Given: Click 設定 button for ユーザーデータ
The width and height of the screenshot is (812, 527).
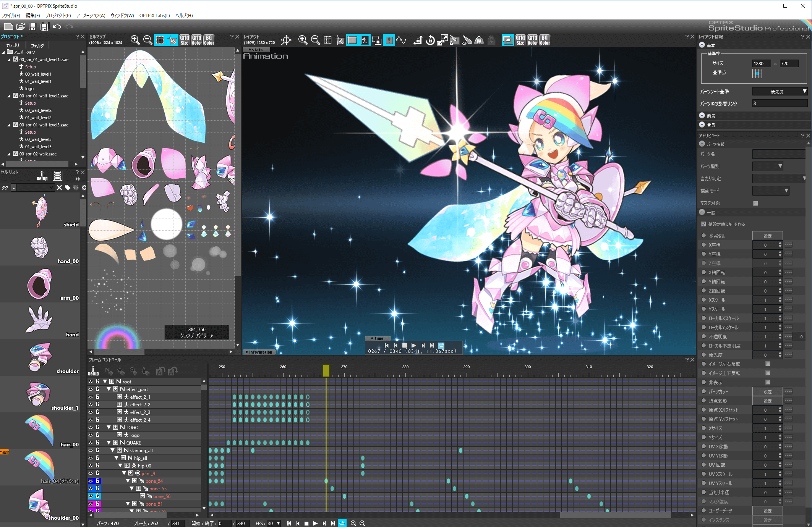Looking at the screenshot, I should pyautogui.click(x=768, y=511).
